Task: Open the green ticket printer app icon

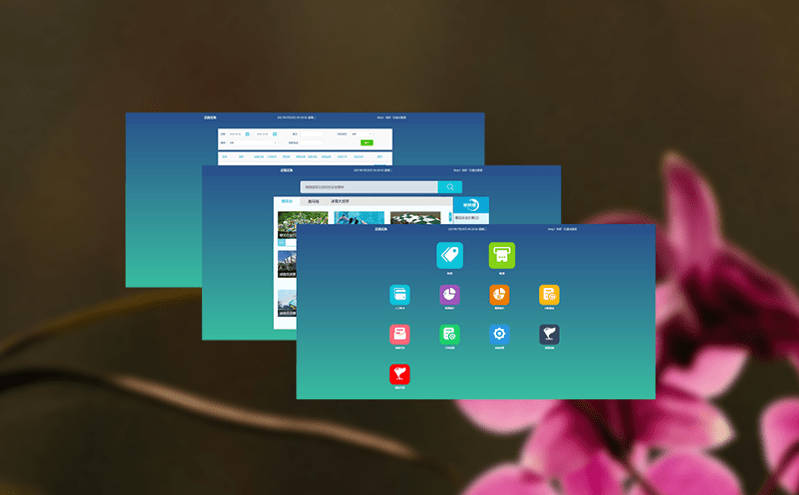Action: pos(501,255)
